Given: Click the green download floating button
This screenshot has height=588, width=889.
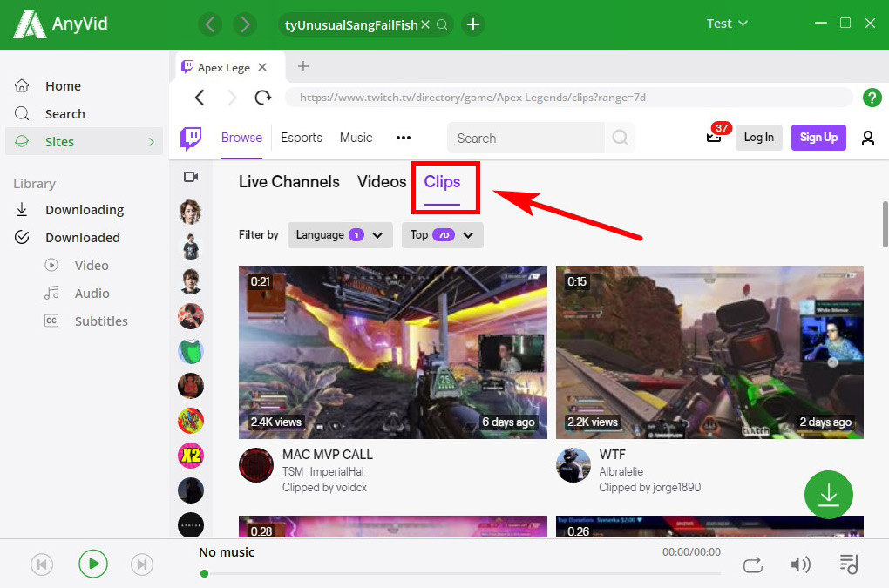Looking at the screenshot, I should (x=828, y=495).
